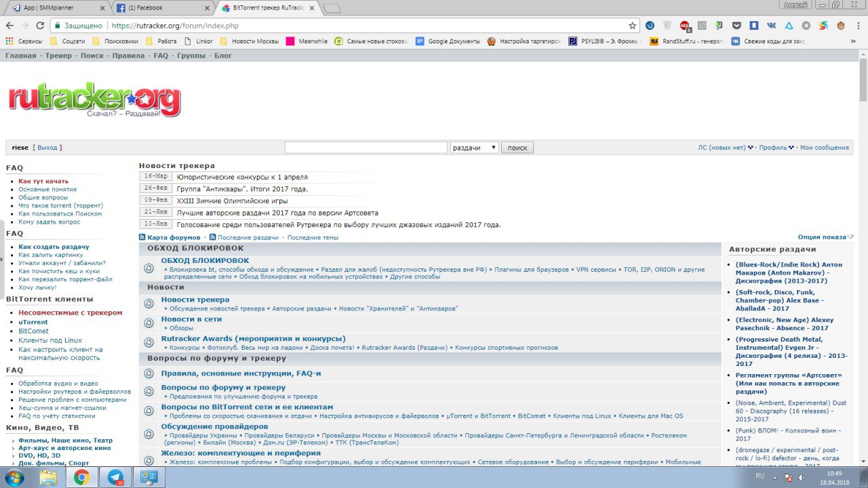868x488 pixels.
Task: Bookmark this page with the star icon
Action: pos(633,26)
